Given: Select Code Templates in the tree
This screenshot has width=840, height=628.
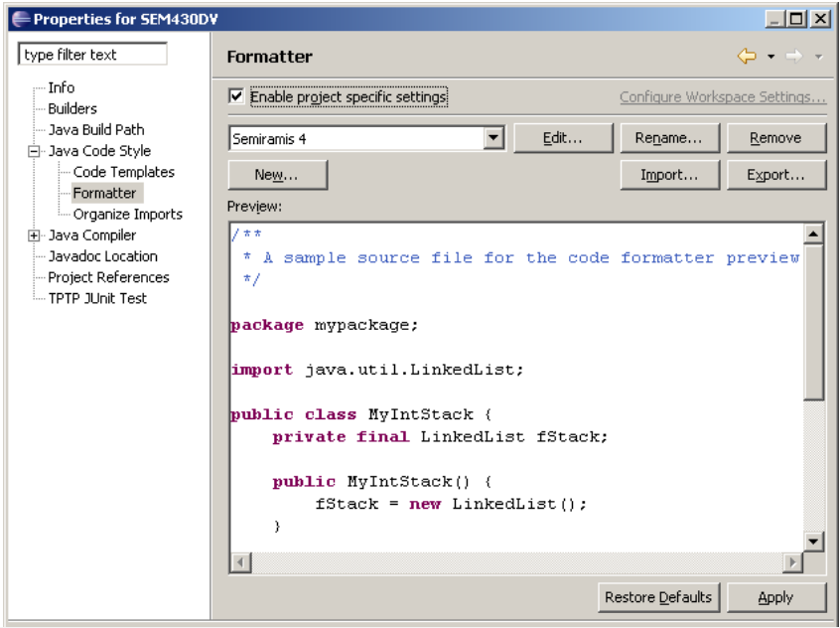Looking at the screenshot, I should pos(123,172).
